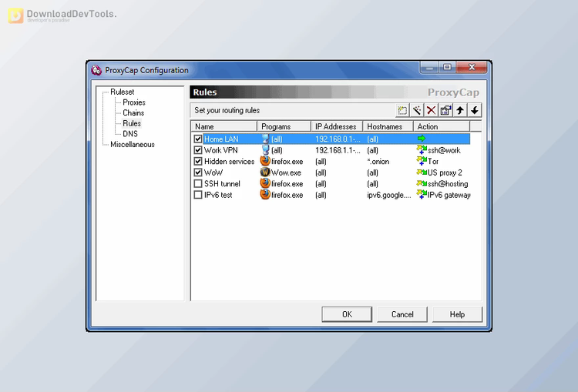Click the 192.168.0.1-... IP address cell
This screenshot has width=578, height=392.
(338, 139)
